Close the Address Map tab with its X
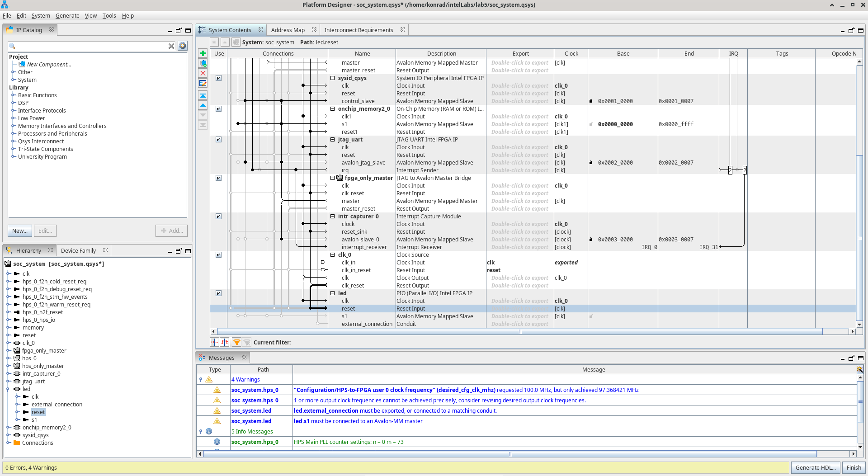 tap(314, 29)
